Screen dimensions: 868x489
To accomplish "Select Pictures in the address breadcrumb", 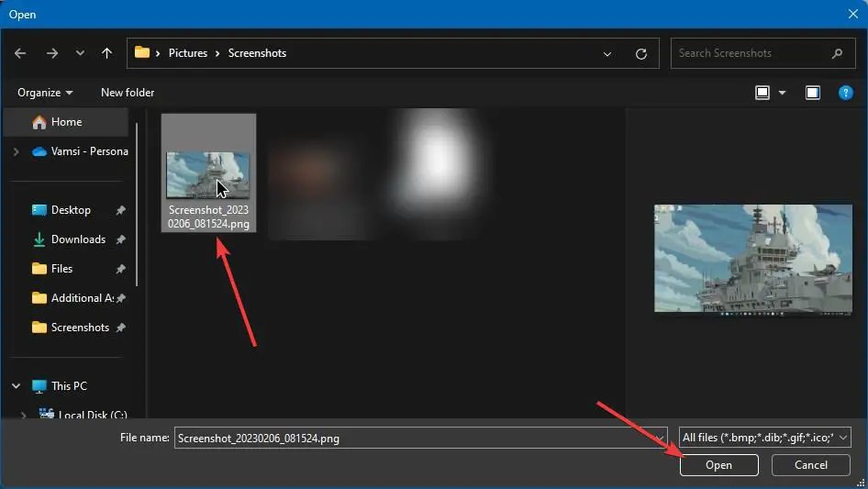I will (188, 53).
